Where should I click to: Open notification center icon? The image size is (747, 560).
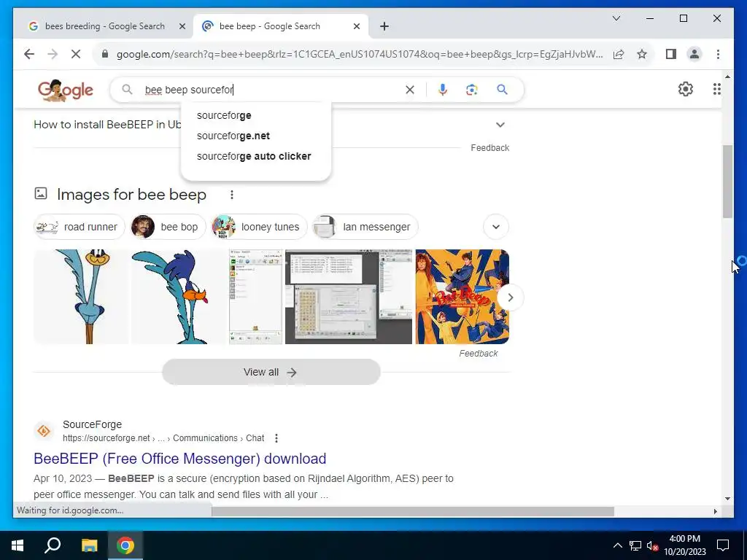(723, 545)
